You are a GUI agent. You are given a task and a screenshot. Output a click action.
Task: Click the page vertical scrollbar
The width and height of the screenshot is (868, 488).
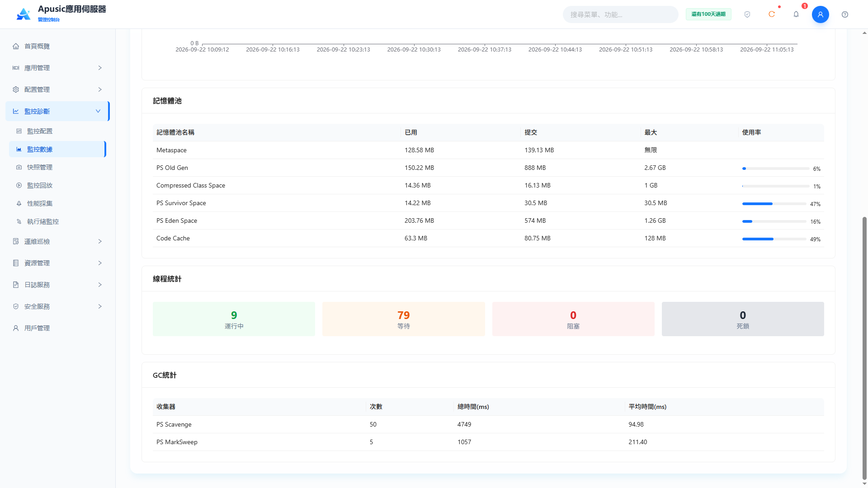(x=864, y=348)
